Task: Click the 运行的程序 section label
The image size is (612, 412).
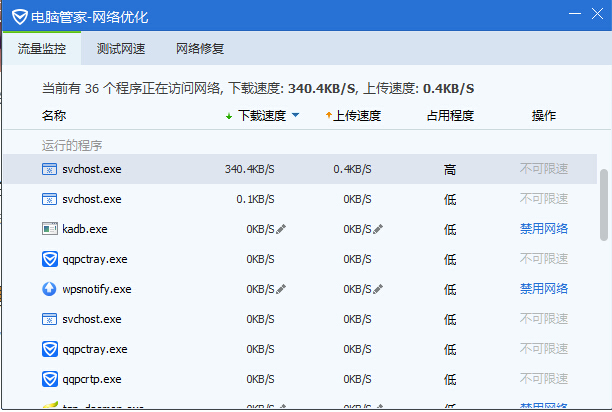Action: click(72, 146)
